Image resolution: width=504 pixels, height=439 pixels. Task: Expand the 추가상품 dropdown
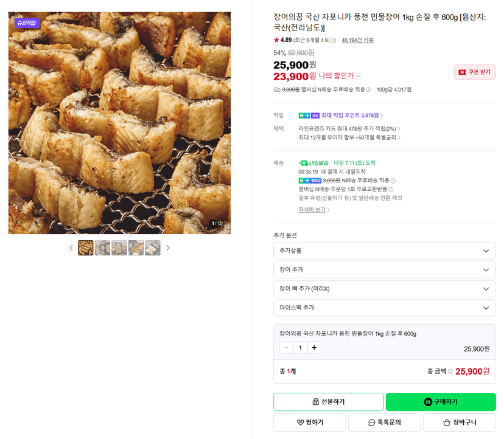(385, 251)
